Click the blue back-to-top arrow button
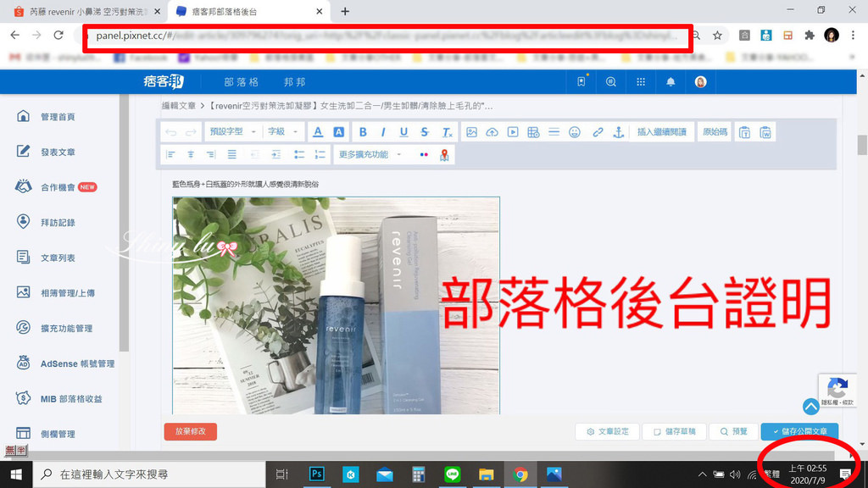Image resolution: width=868 pixels, height=488 pixels. [811, 407]
